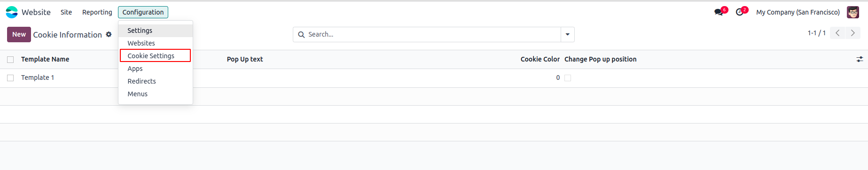The image size is (868, 170).
Task: Open the company switcher My Company (San Francisco)
Action: (x=798, y=12)
